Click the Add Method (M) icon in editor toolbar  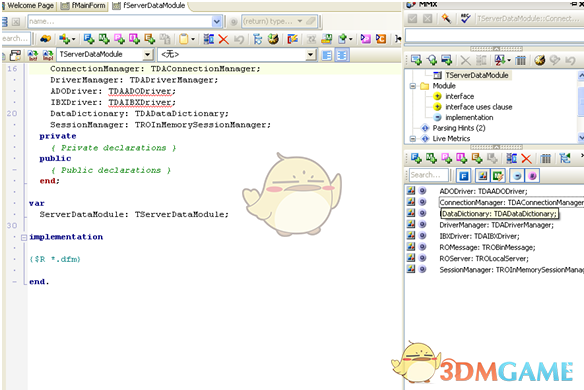point(104,38)
